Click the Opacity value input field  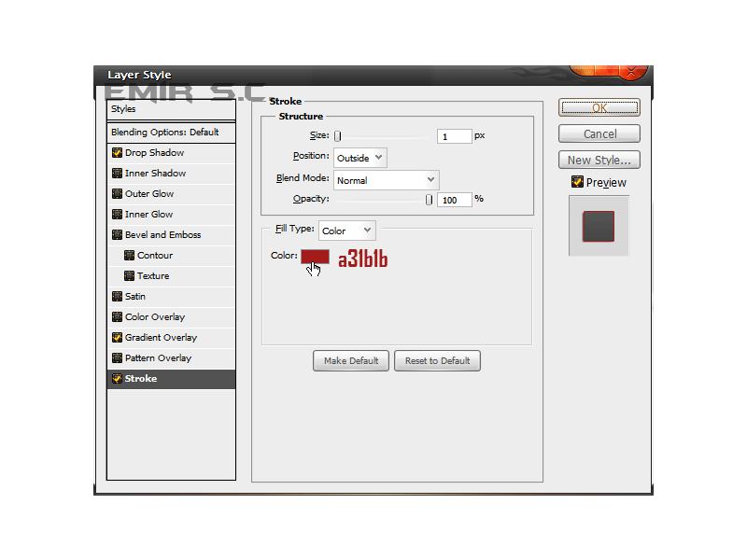(x=455, y=200)
